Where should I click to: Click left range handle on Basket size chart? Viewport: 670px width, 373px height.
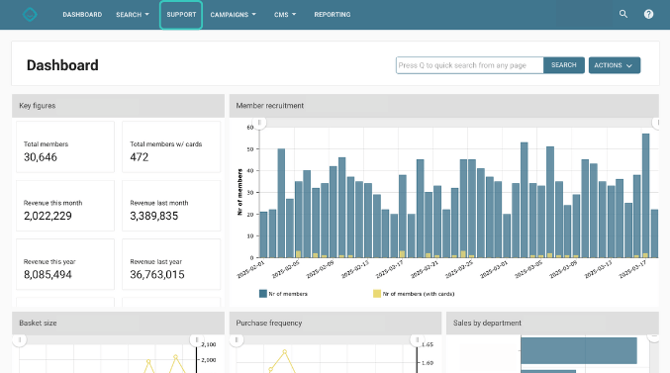click(20, 340)
